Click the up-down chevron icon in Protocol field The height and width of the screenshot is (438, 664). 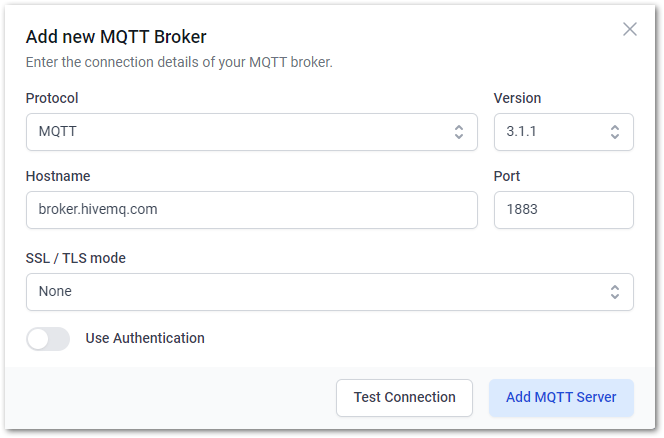pyautogui.click(x=459, y=132)
